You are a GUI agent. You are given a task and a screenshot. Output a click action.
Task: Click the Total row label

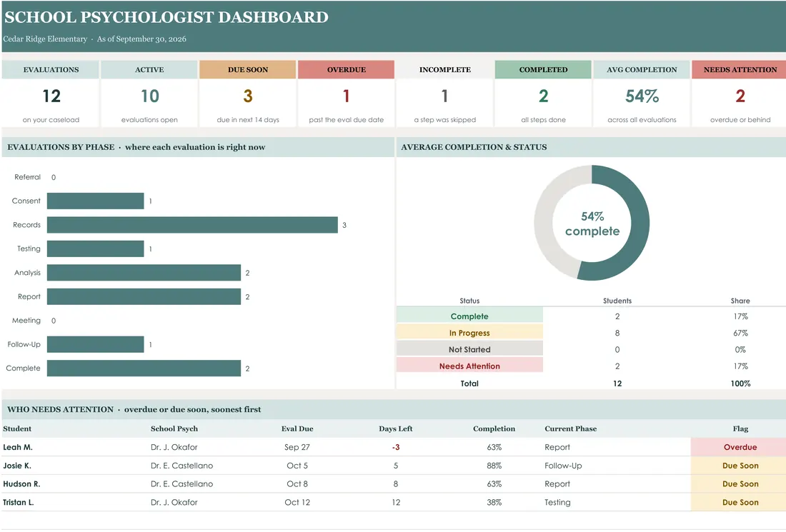[469, 383]
